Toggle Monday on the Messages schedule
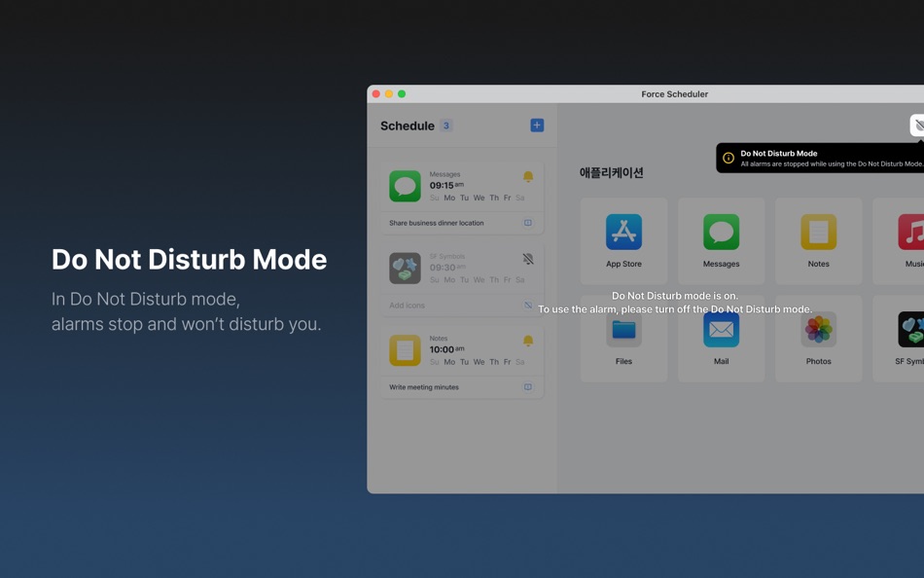This screenshot has height=578, width=924. pyautogui.click(x=449, y=198)
